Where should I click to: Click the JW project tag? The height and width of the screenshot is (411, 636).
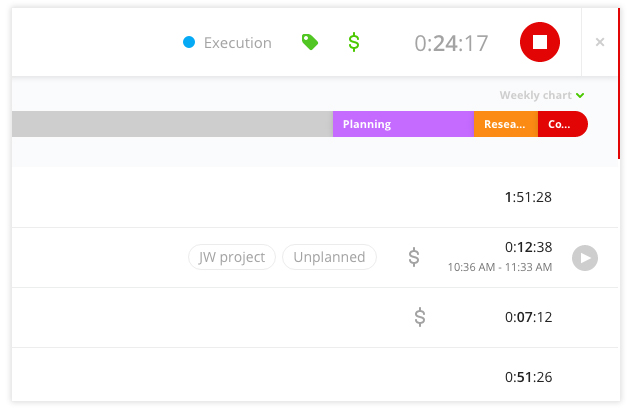coord(232,257)
